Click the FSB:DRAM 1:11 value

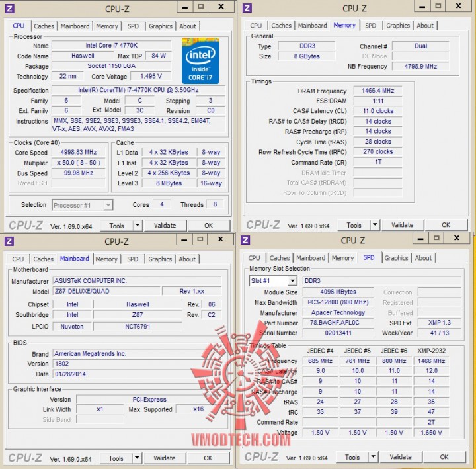coord(378,101)
